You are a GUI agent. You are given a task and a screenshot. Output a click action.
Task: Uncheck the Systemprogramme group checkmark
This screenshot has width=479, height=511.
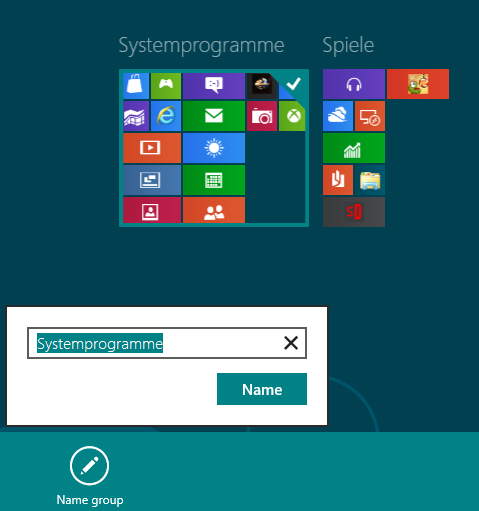[294, 83]
